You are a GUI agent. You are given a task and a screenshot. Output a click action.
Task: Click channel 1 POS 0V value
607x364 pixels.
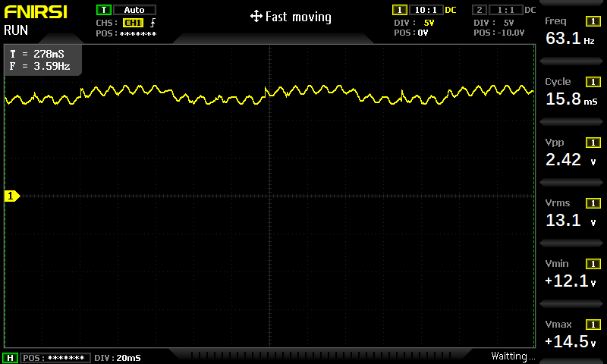[423, 33]
